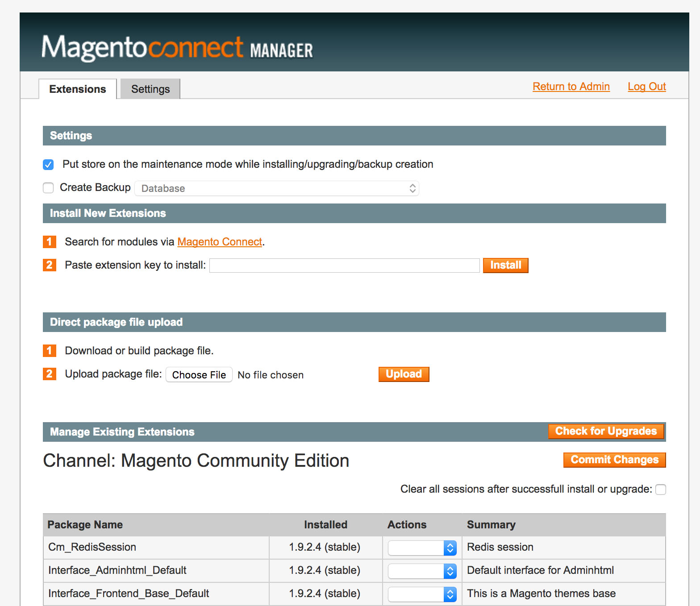Image resolution: width=700 pixels, height=606 pixels.
Task: Click installed version of Cm_RedisSession
Action: [325, 547]
